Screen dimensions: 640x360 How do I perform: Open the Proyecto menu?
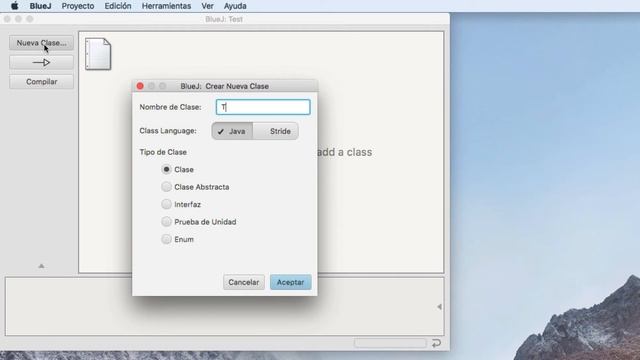[x=78, y=6]
